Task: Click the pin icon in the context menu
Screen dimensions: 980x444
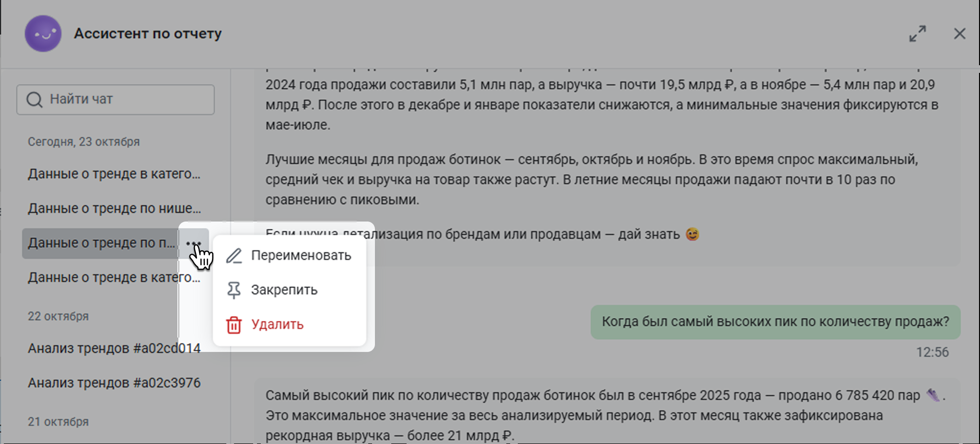Action: (x=234, y=290)
